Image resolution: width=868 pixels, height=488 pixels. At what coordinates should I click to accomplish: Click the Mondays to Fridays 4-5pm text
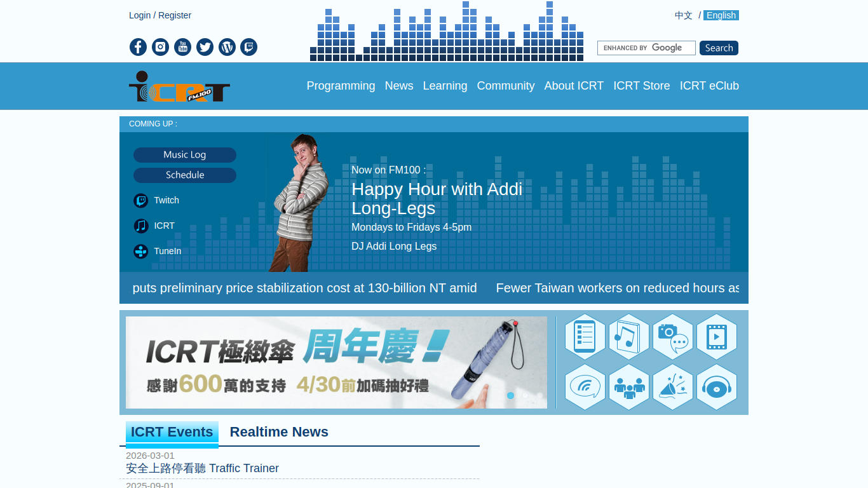[x=411, y=227]
